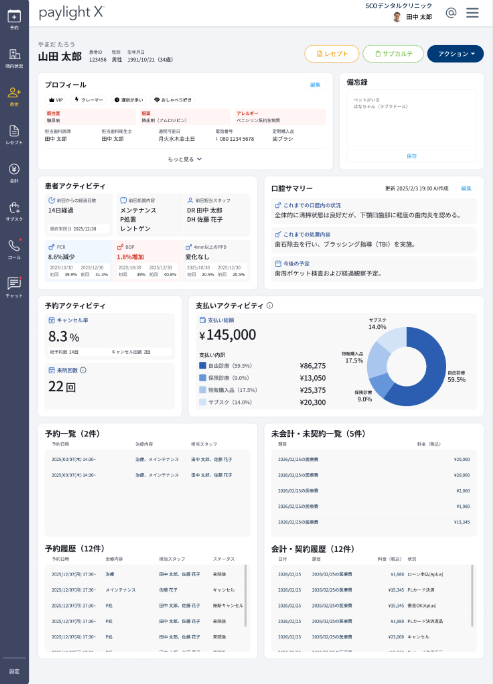Image resolution: width=493 pixels, height=684 pixels.
Task: Open the レセプト document icon in sidebar
Action: point(14,130)
